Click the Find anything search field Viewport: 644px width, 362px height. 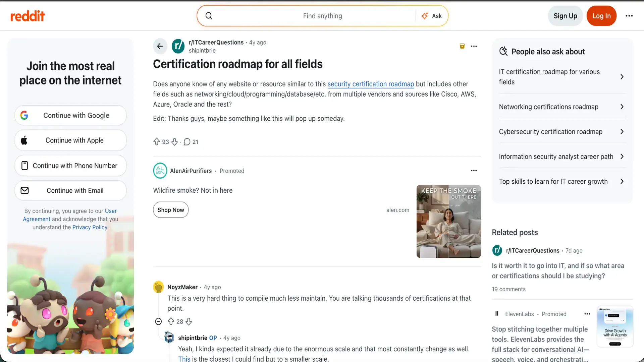(x=322, y=16)
